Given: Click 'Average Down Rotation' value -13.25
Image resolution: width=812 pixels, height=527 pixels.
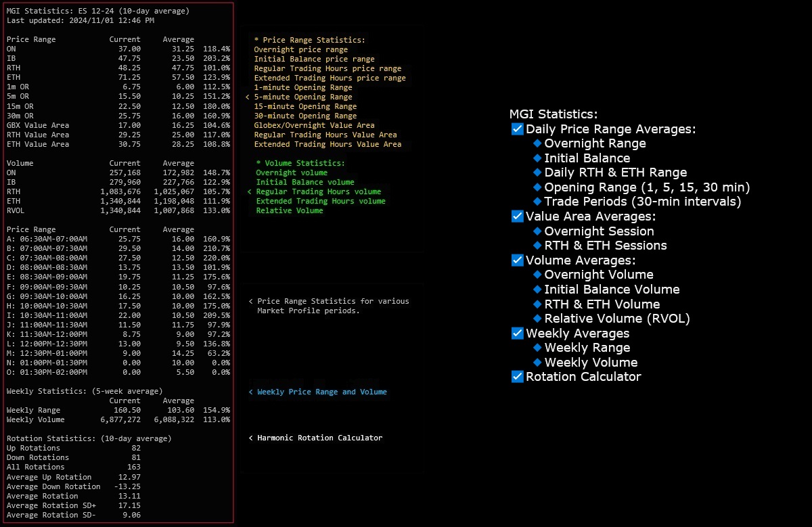Looking at the screenshot, I should (127, 486).
